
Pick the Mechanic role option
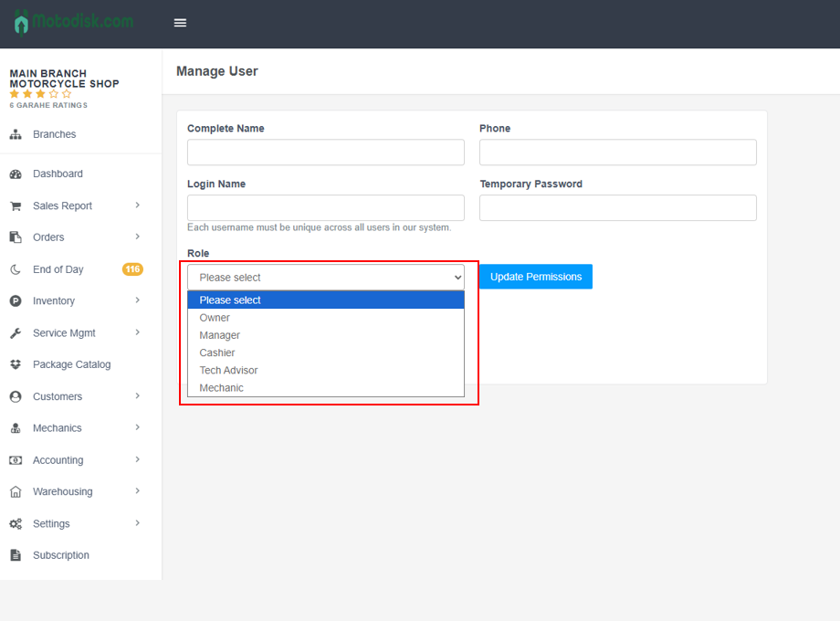[222, 388]
